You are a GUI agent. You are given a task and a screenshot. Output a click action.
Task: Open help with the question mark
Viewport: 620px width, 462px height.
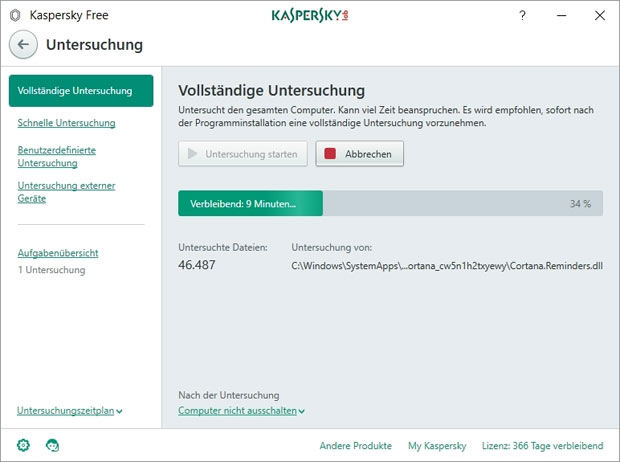click(522, 15)
